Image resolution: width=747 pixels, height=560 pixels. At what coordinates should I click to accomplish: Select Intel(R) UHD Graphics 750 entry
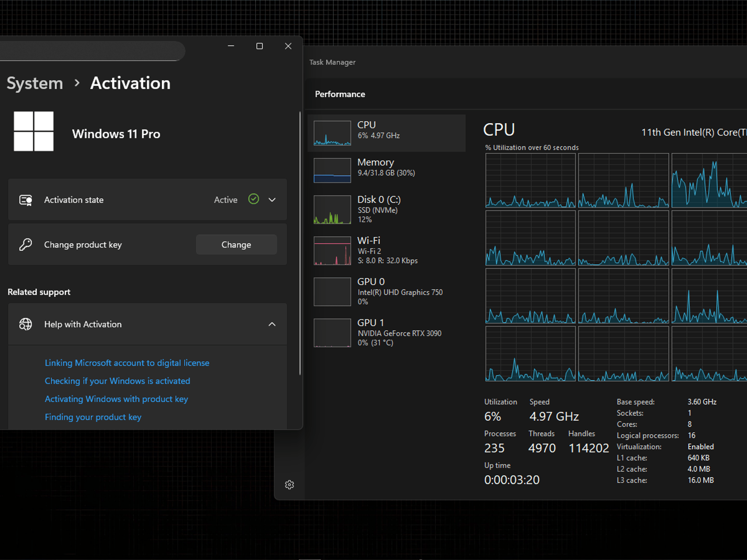(386, 292)
